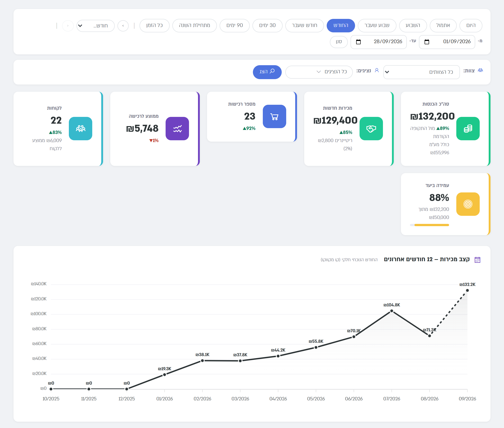Click the ₪132,200 total revenue value
Screen dimensions: 504x428
coord(432,116)
